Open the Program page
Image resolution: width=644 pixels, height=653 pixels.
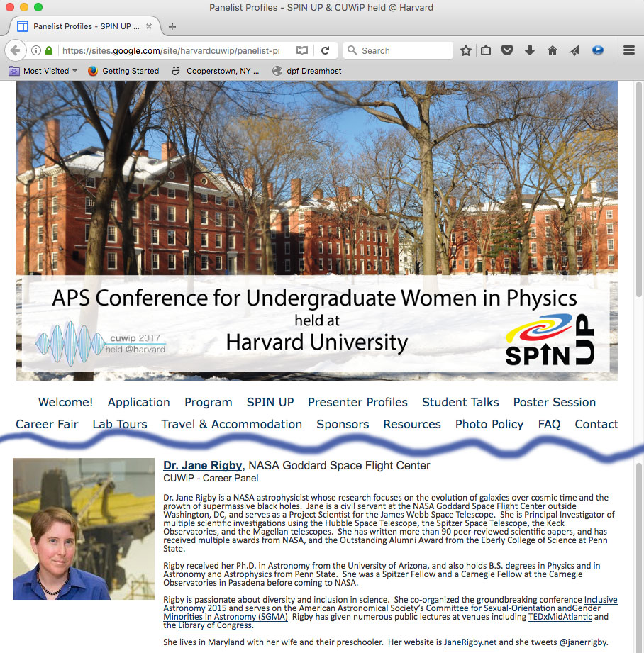point(209,402)
